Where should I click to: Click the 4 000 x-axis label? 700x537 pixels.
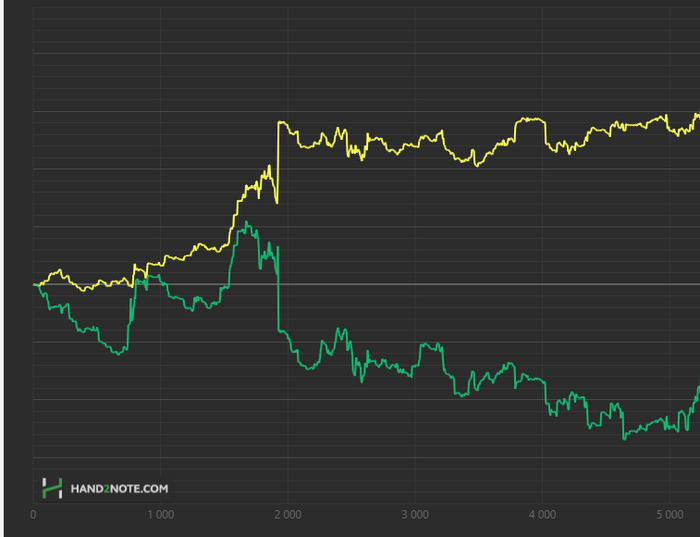coord(542,515)
